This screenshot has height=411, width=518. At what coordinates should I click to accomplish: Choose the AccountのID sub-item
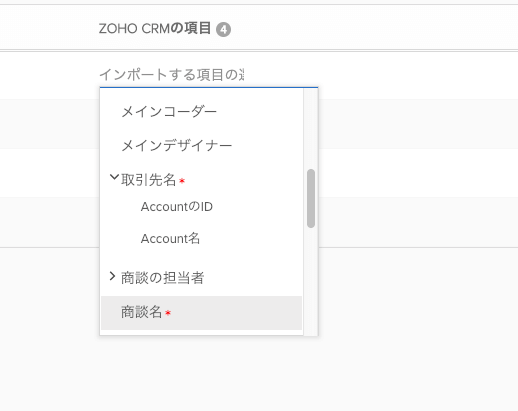pos(177,207)
